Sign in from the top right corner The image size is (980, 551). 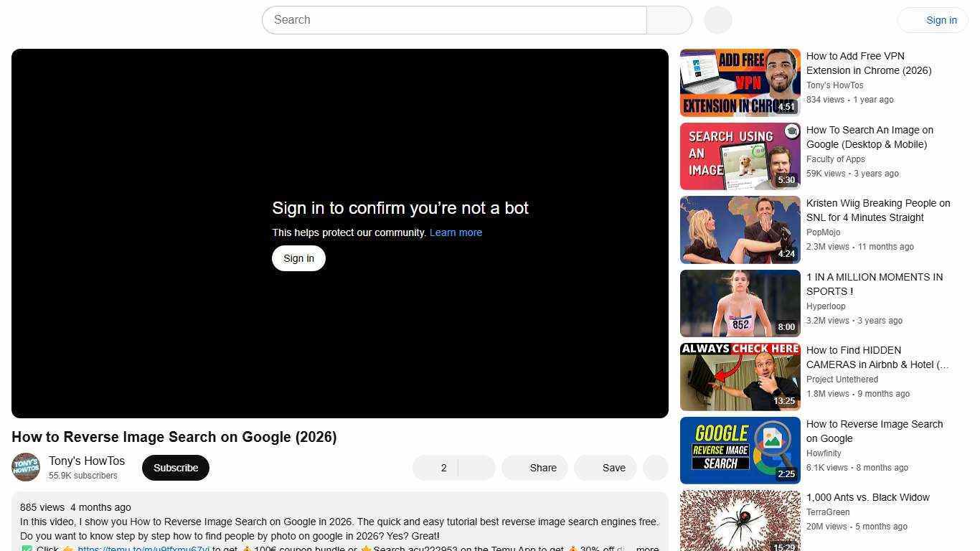pos(941,19)
